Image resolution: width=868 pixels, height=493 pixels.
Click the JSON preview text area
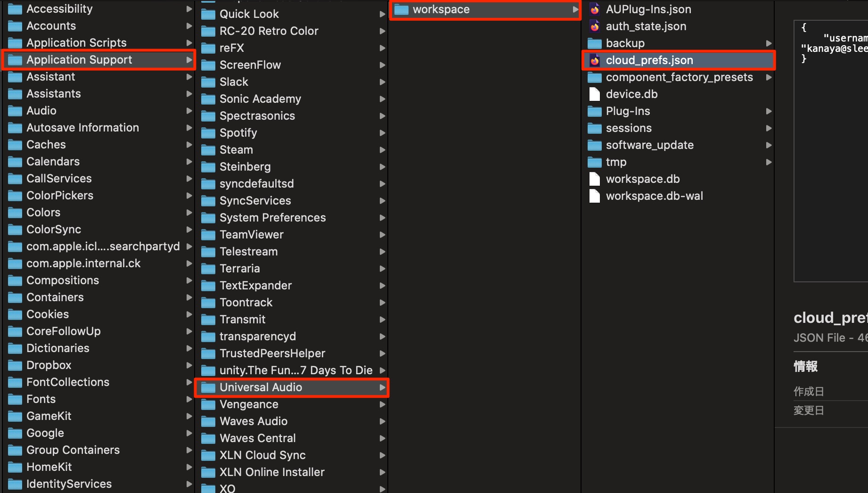coord(831,151)
